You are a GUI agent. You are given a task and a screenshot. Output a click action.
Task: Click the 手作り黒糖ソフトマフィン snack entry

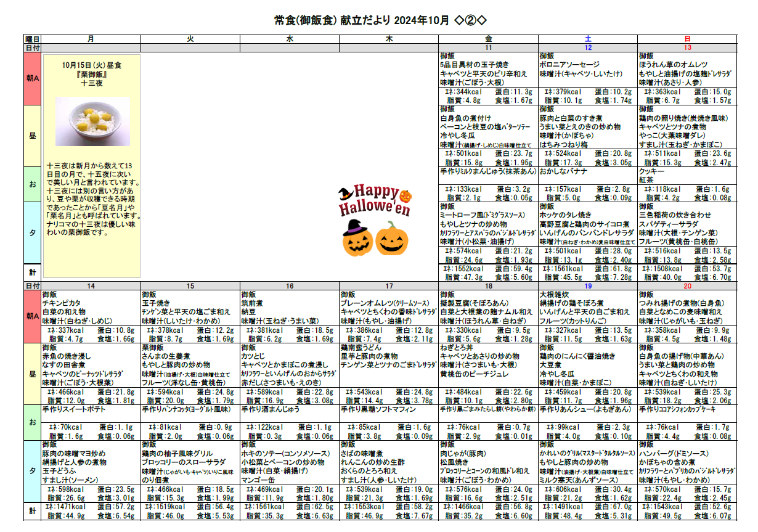tap(378, 409)
